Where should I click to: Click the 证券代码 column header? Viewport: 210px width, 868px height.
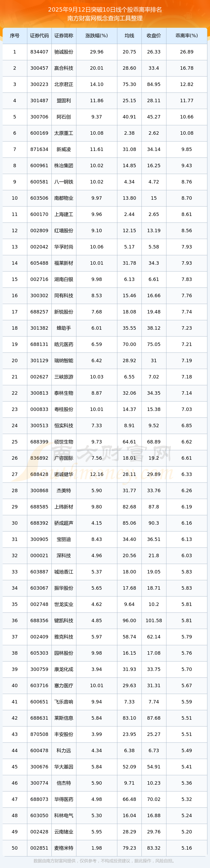(x=39, y=36)
